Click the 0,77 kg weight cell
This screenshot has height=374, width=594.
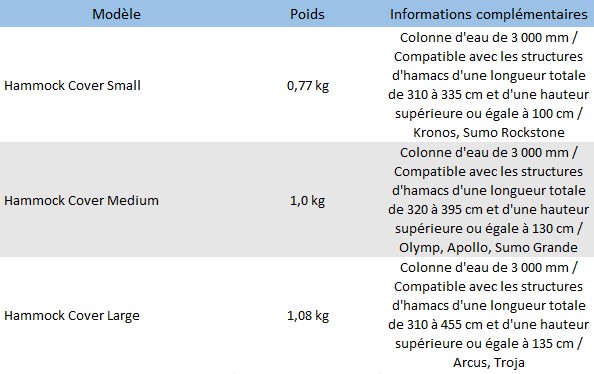point(308,86)
